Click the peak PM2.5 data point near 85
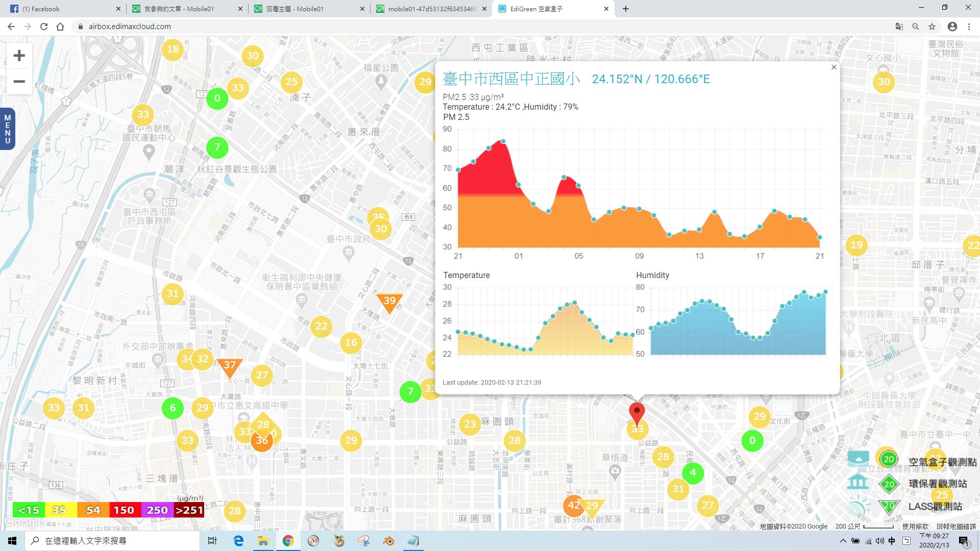980x551 pixels. (x=503, y=141)
